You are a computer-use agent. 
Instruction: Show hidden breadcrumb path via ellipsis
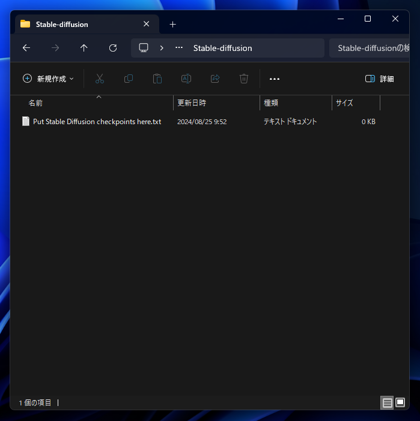(x=179, y=48)
